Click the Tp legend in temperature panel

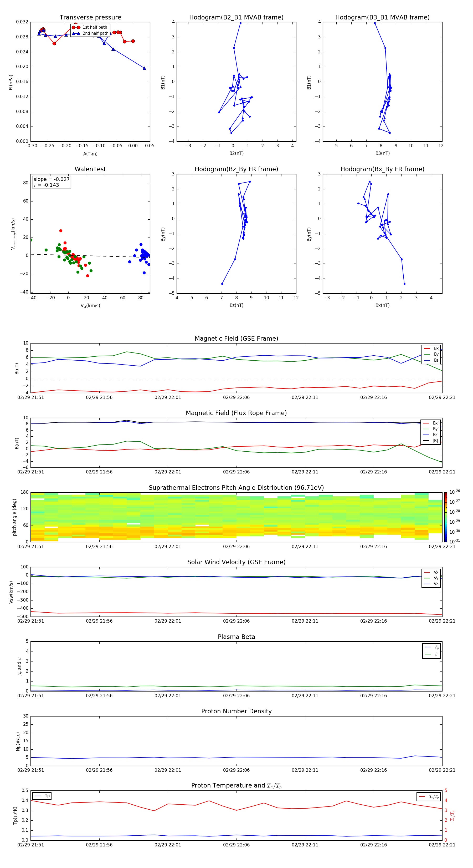[42, 796]
